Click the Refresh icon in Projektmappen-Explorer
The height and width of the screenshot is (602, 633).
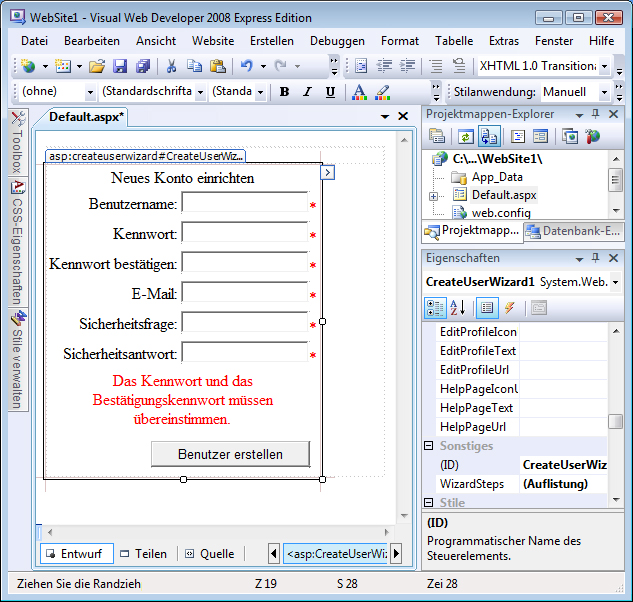click(x=465, y=136)
